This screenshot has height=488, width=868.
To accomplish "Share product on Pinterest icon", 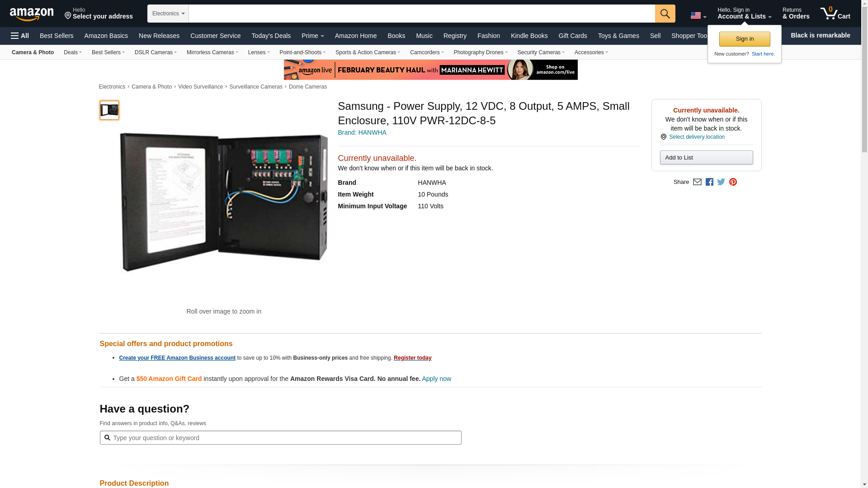I will click(733, 182).
